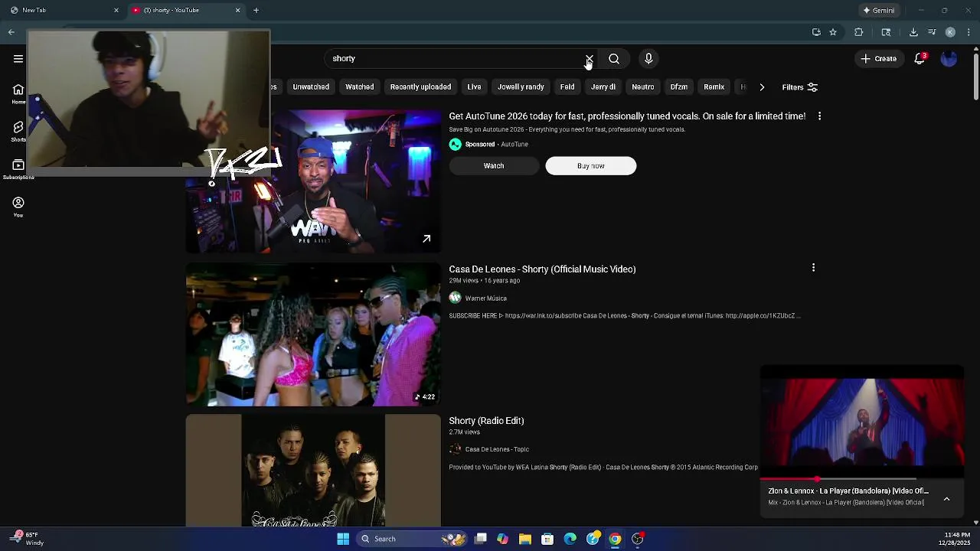This screenshot has height=551, width=980.
Task: Open a new Chrome tab with plus
Action: [x=256, y=10]
